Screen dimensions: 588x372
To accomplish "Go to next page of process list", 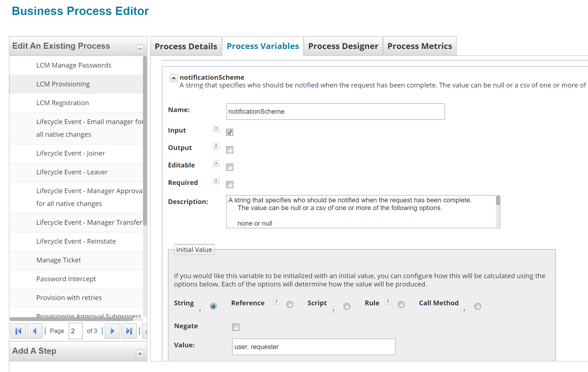I will [113, 331].
